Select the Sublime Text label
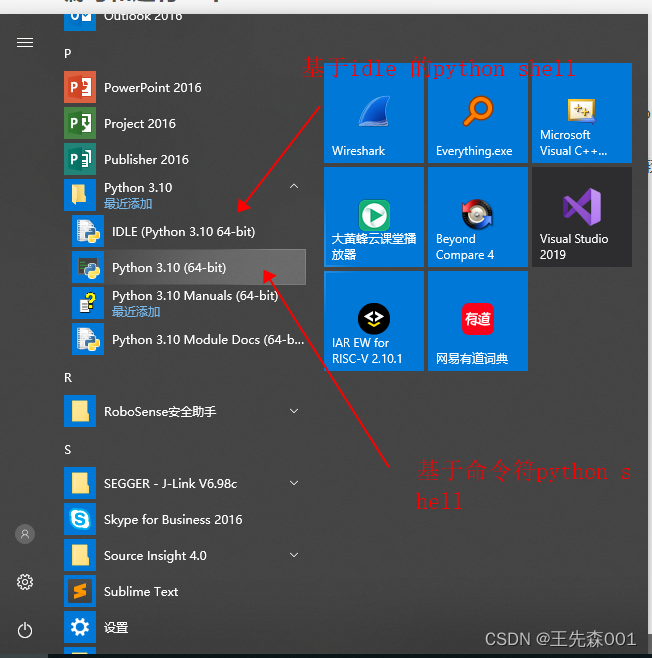Screen dimensions: 652x658 click(x=141, y=591)
